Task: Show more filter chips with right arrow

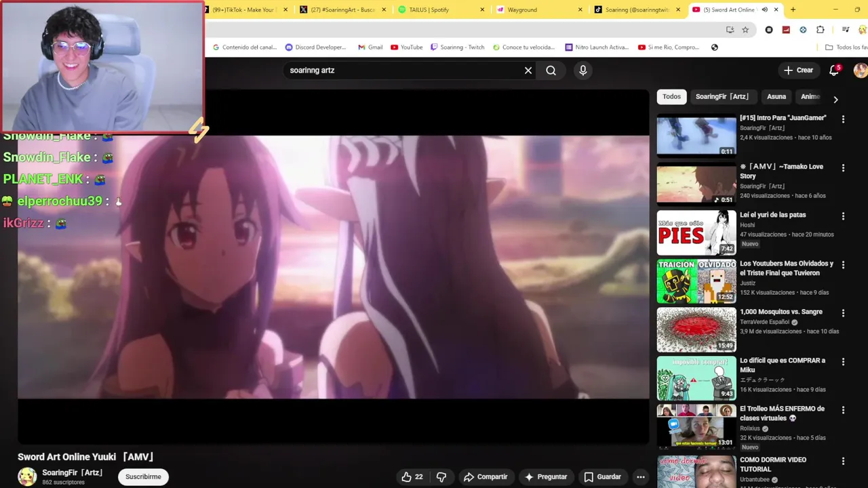Action: (835, 99)
